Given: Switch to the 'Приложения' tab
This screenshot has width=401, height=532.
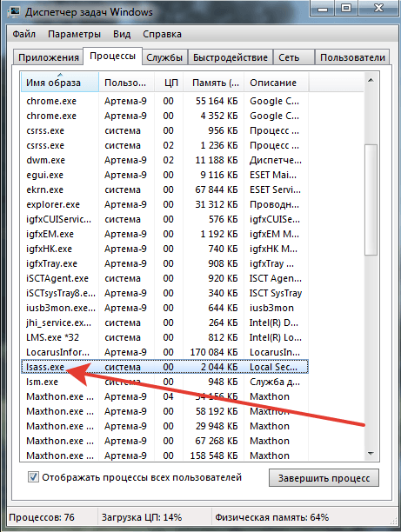Looking at the screenshot, I should click(x=49, y=57).
